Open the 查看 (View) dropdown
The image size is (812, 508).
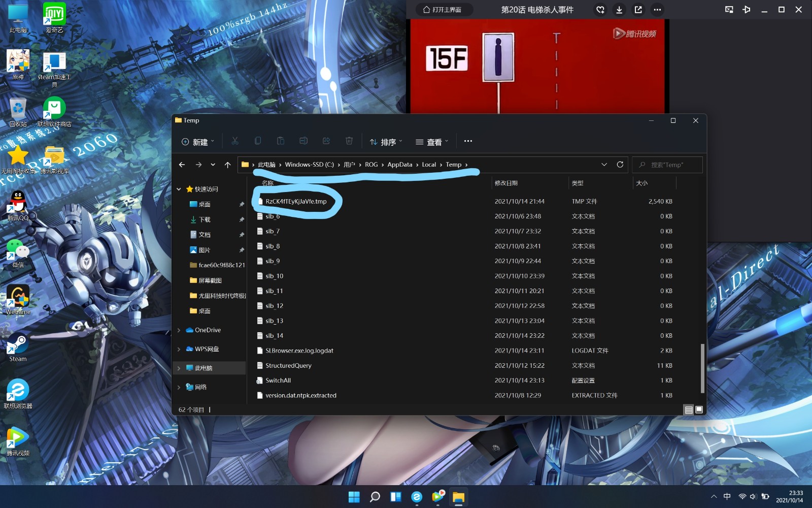pos(432,142)
